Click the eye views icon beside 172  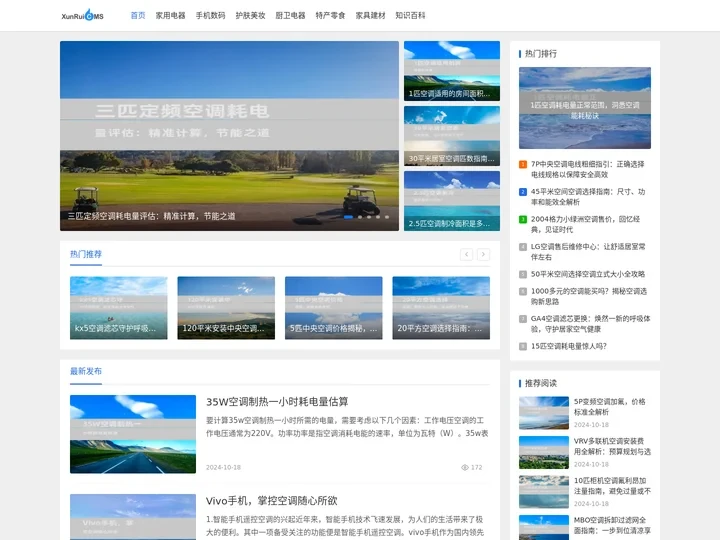[x=465, y=467]
